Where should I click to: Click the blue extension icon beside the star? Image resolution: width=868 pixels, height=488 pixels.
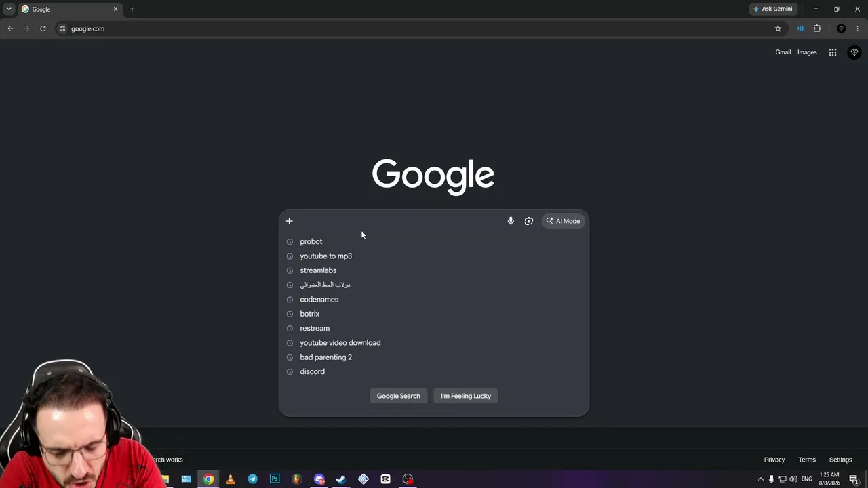click(800, 28)
